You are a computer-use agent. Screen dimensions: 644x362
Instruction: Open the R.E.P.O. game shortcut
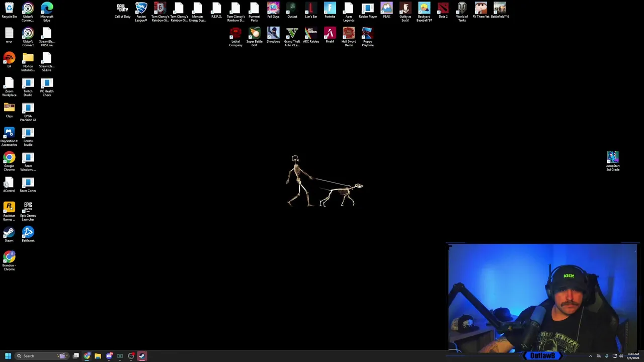coord(216,11)
